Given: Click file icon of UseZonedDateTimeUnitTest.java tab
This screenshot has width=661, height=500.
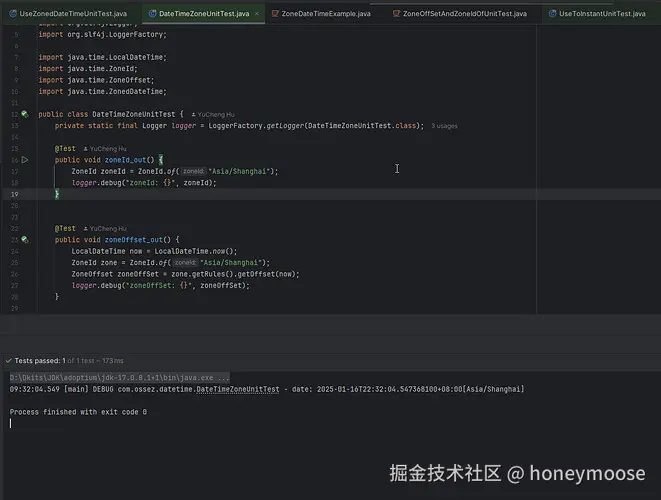Looking at the screenshot, I should point(13,14).
